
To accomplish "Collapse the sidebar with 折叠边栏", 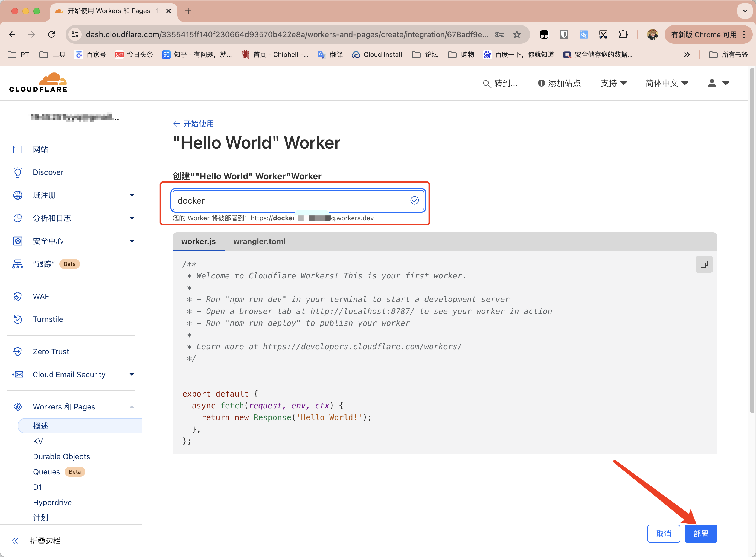I will (36, 541).
